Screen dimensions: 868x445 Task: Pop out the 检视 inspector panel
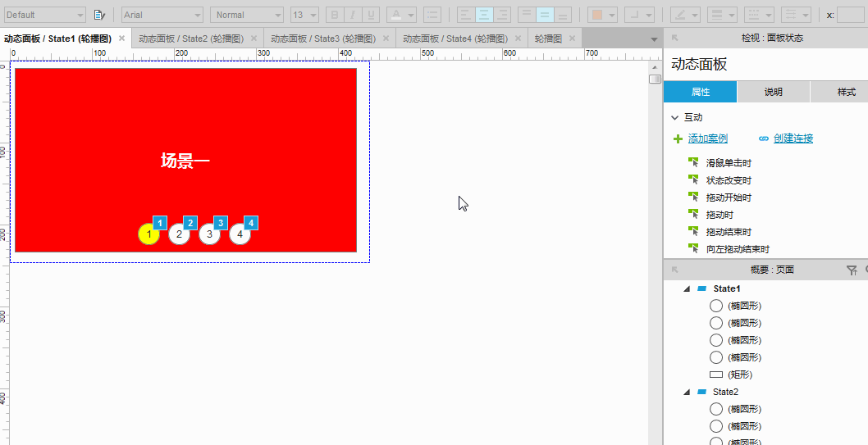click(x=675, y=39)
